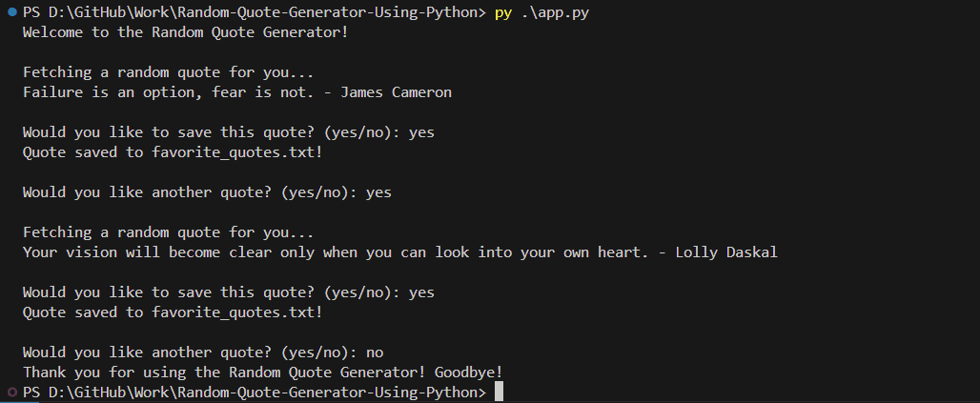Click the "Thank you for using" goodbye line
Image resolution: width=980 pixels, height=403 pixels.
click(x=262, y=373)
